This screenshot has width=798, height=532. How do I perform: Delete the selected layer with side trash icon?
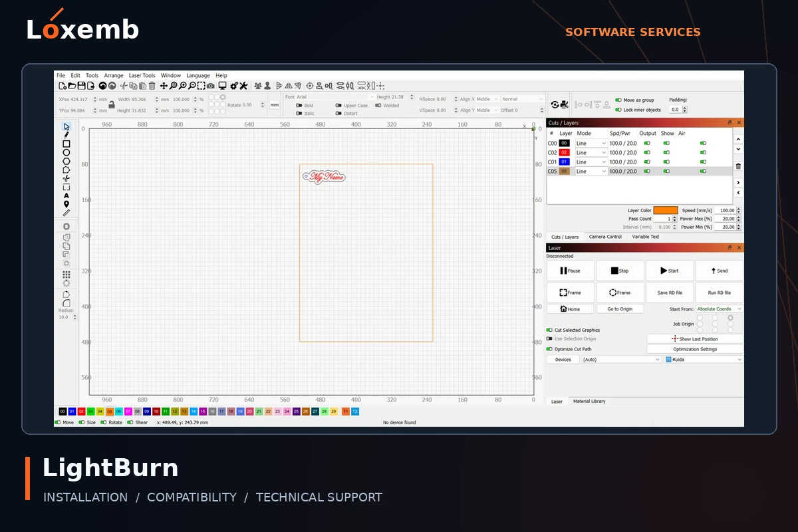(738, 166)
